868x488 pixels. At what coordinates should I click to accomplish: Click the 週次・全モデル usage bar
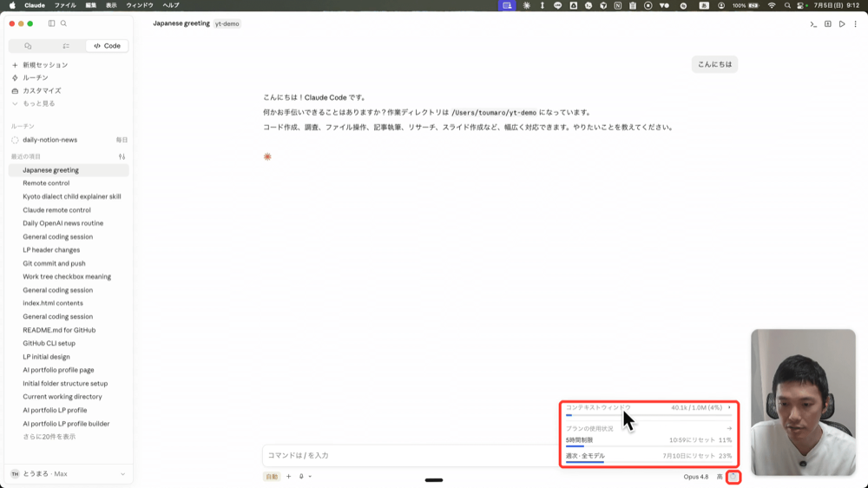648,461
